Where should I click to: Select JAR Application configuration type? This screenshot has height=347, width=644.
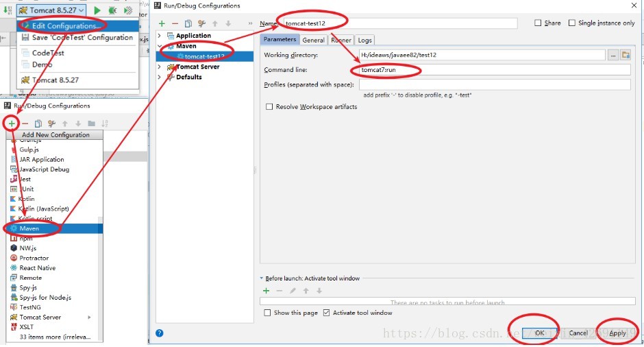(x=42, y=160)
